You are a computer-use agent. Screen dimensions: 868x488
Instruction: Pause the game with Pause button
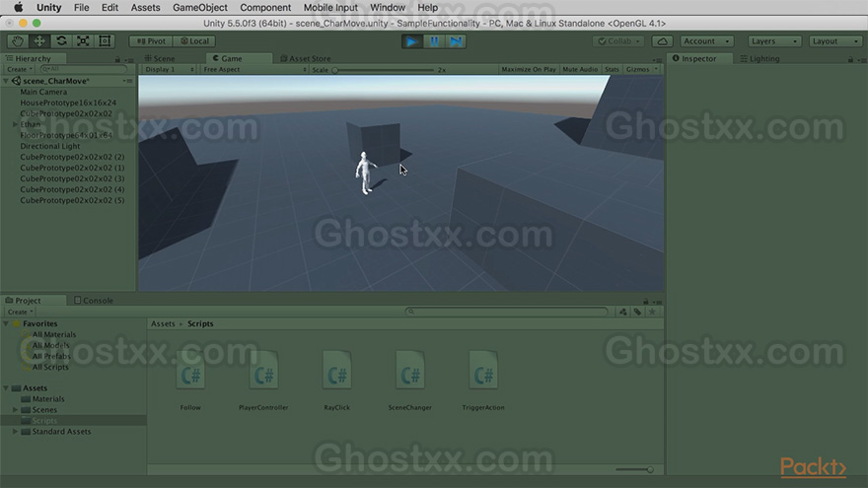(434, 41)
